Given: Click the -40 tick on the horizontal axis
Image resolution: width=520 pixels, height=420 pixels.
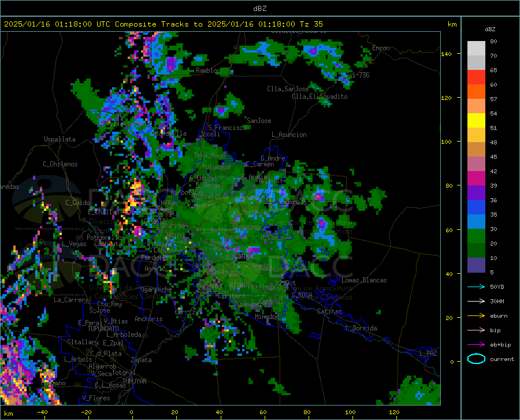Looking at the screenshot, I should pos(42,412).
